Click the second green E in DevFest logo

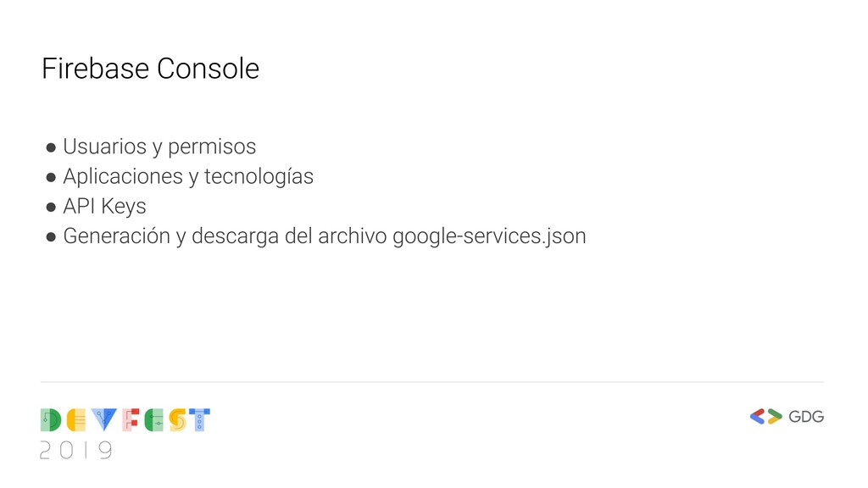tap(154, 420)
